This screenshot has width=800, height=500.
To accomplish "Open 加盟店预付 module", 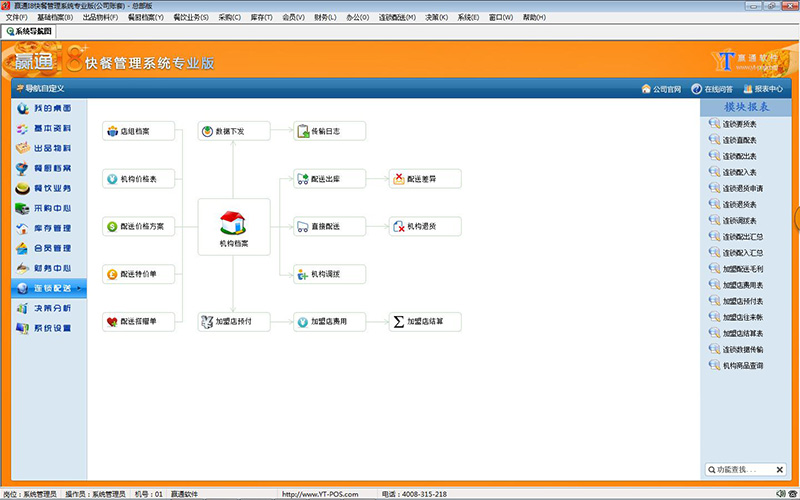I will click(207, 322).
